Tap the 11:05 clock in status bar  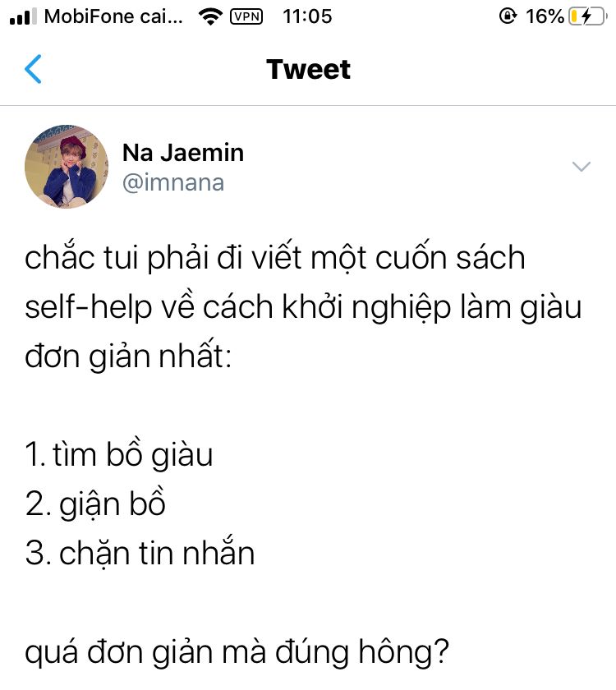307,16
